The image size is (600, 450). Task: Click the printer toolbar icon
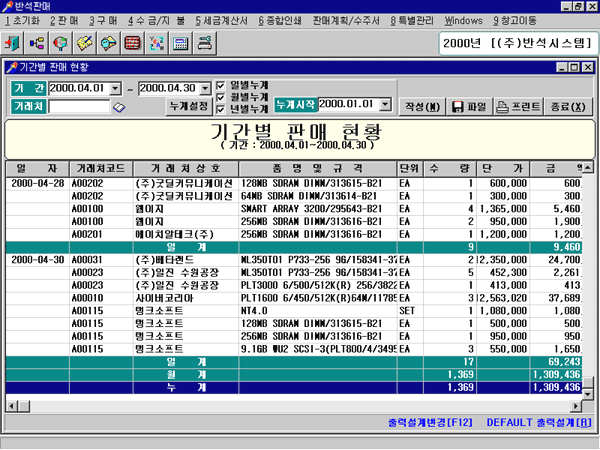pyautogui.click(x=205, y=43)
